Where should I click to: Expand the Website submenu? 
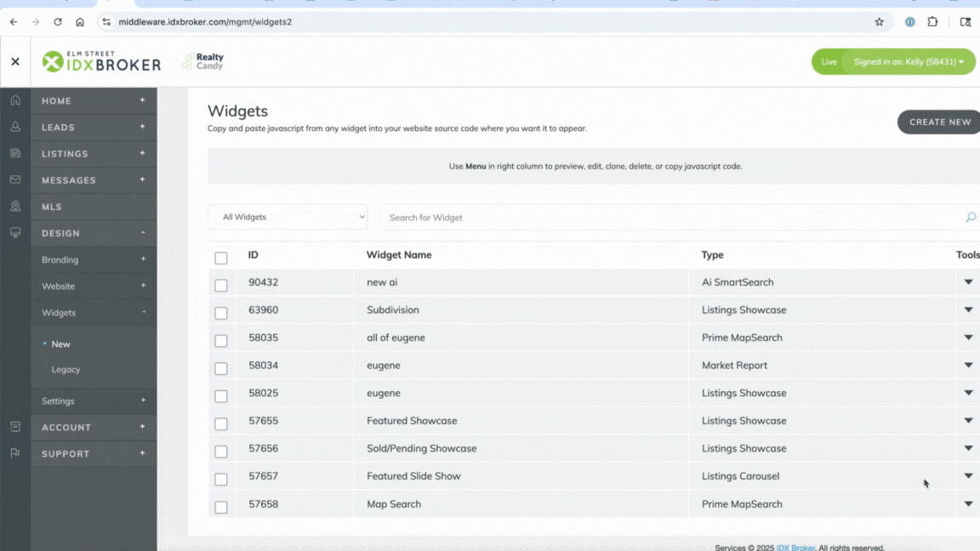[x=94, y=286]
